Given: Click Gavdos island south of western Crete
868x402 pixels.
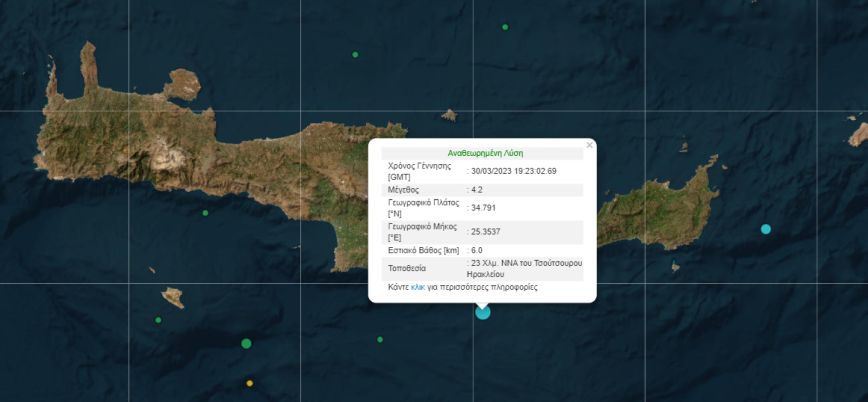Looking at the screenshot, I should (x=174, y=296).
